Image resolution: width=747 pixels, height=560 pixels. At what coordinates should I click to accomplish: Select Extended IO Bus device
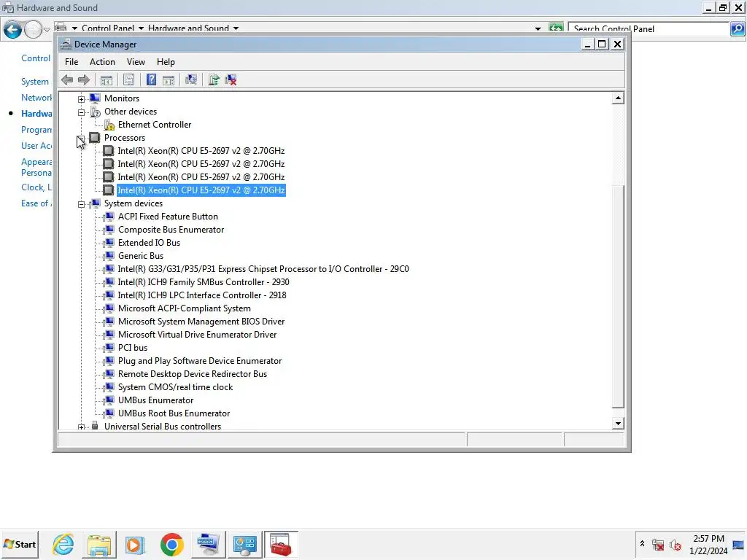tap(149, 243)
